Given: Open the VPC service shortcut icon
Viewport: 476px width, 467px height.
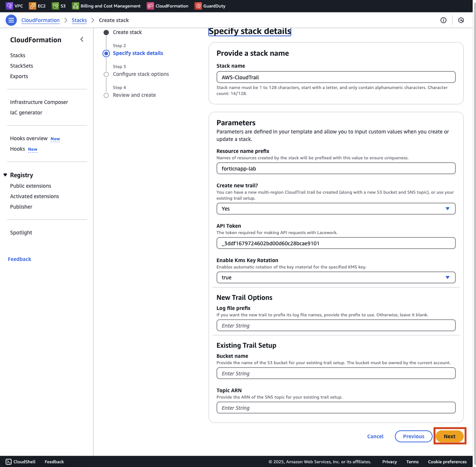Looking at the screenshot, I should (x=9, y=6).
